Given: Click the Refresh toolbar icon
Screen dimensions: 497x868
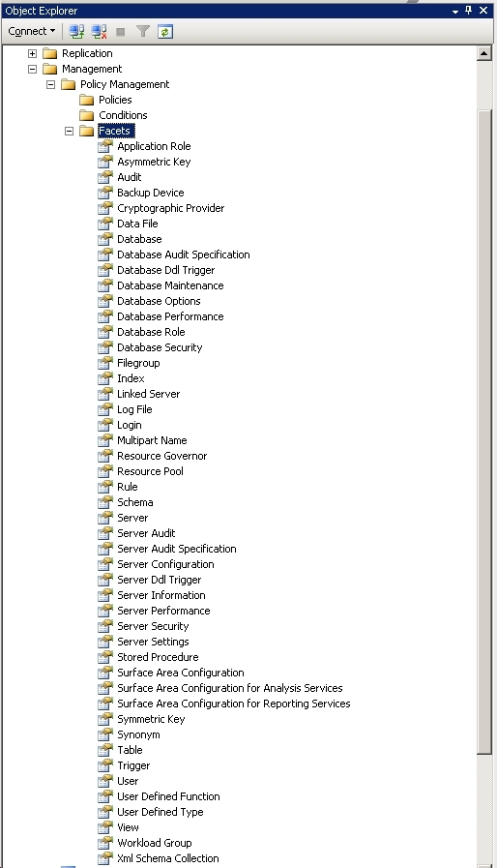Looking at the screenshot, I should click(165, 32).
